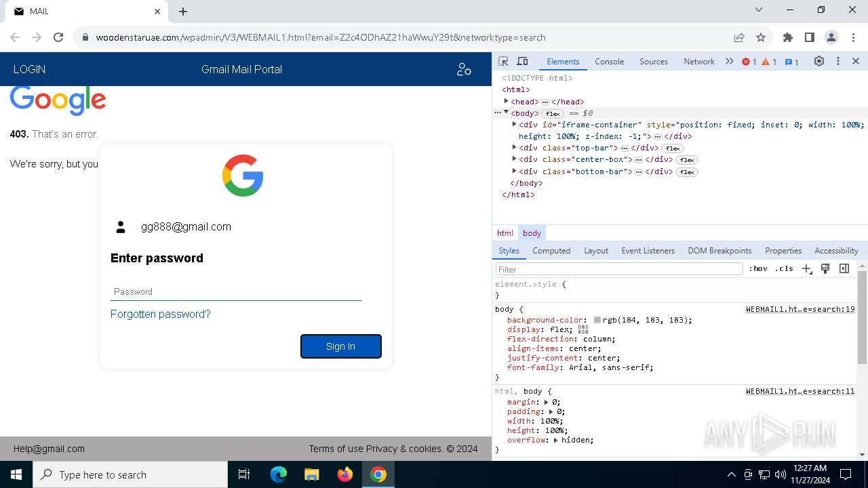Click the person icon beside gg888@gmail.com
The image size is (868, 488).
pos(121,227)
